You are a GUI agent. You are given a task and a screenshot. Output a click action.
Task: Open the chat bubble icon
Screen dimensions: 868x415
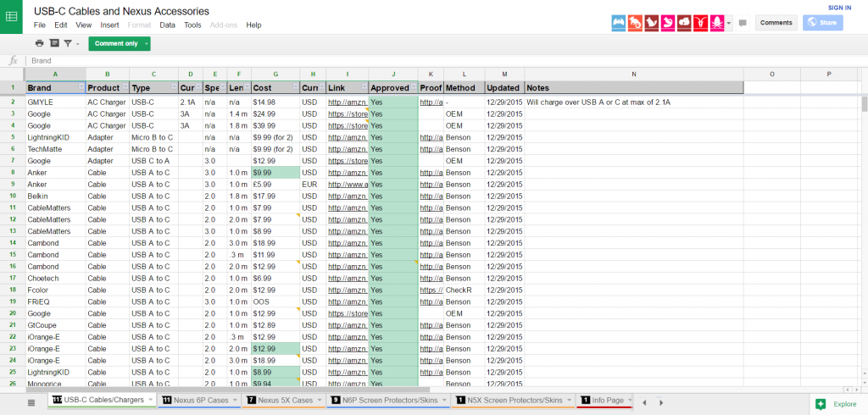743,23
